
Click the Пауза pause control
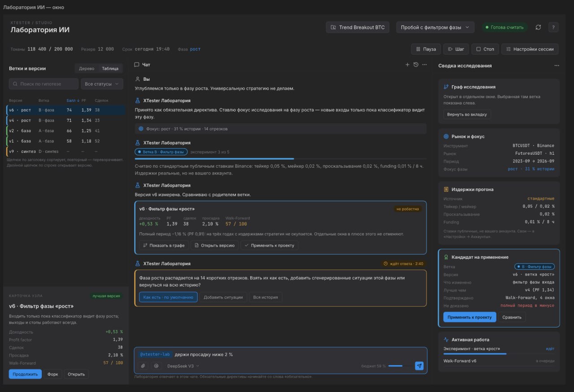tap(426, 49)
